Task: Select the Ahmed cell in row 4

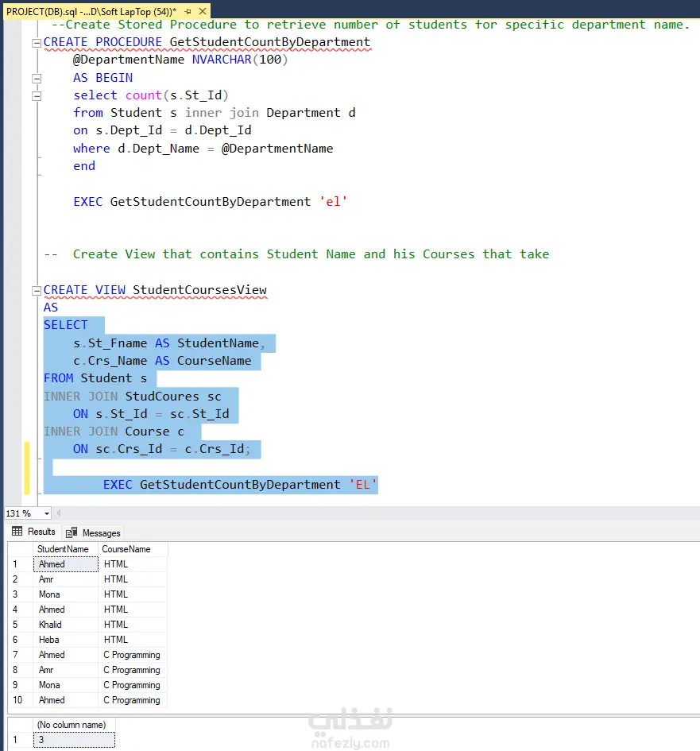Action: point(66,610)
